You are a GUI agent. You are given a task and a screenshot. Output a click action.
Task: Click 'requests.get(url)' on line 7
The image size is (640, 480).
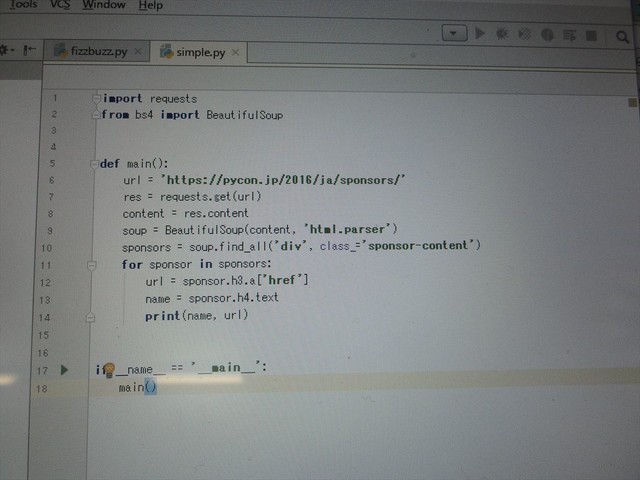coord(210,197)
